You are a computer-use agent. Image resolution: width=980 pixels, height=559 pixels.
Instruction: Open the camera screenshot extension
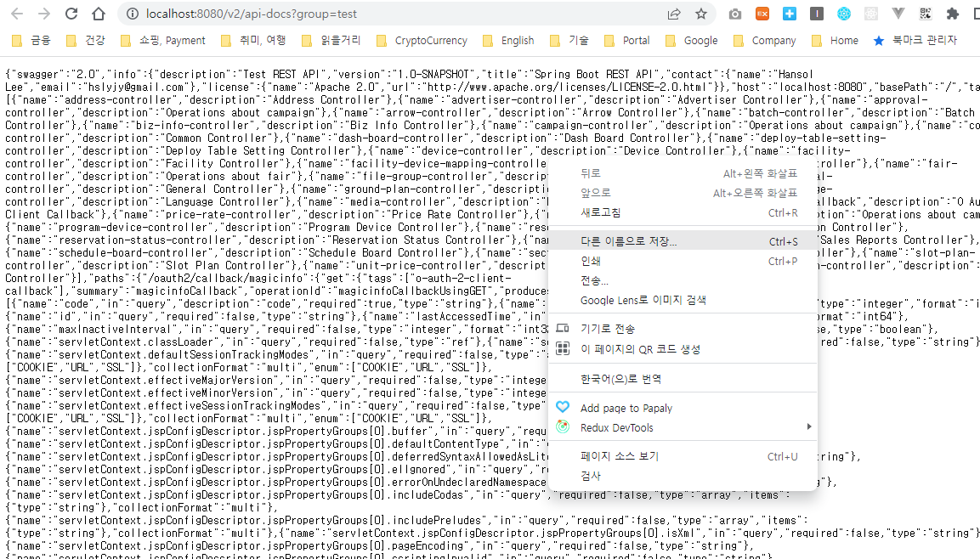[x=735, y=14]
